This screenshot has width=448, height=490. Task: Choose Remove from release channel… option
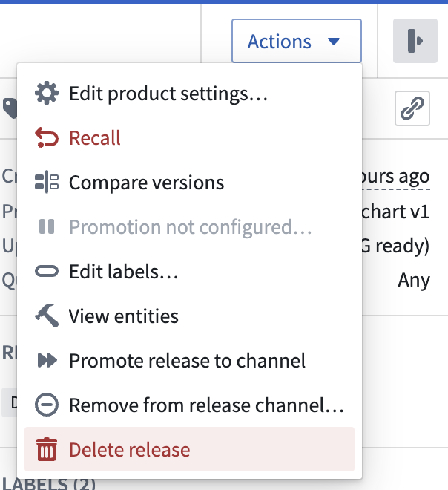(x=189, y=405)
